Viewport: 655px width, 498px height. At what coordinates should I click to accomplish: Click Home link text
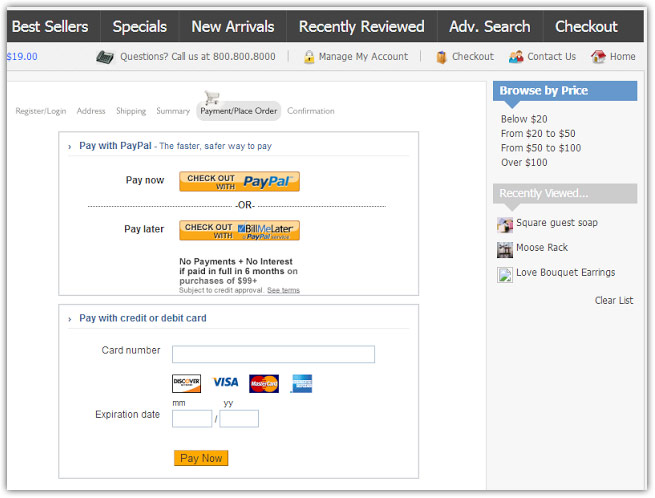[x=622, y=56]
